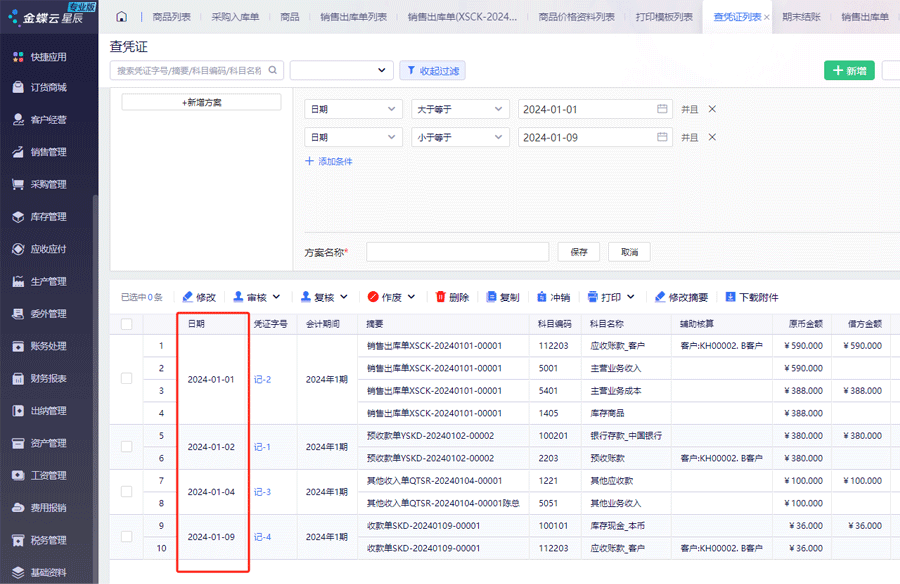
Task: Open the dropdown beside the search box
Action: pos(342,70)
